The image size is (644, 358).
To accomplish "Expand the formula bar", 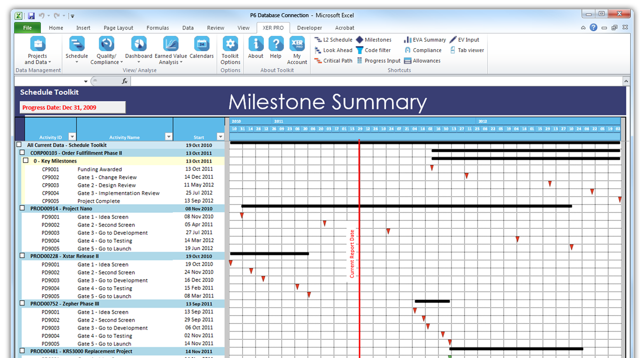I will coord(626,81).
